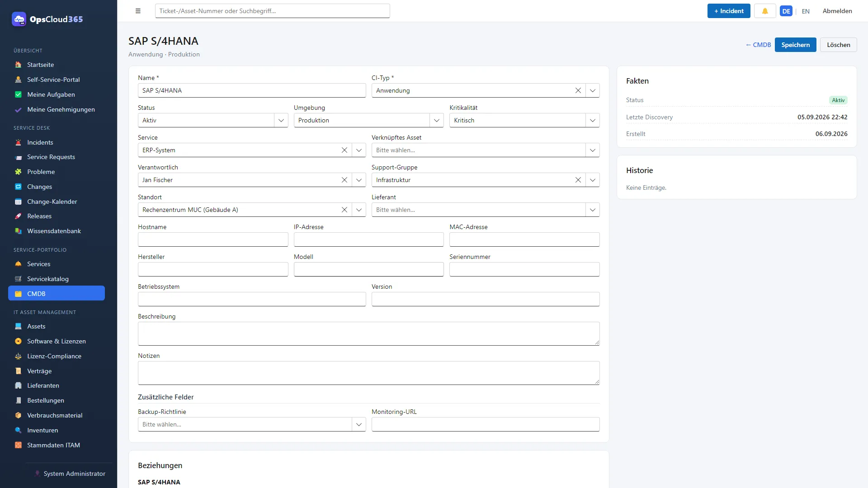Click the Changes icon in sidebar
The height and width of the screenshot is (488, 868).
click(18, 187)
